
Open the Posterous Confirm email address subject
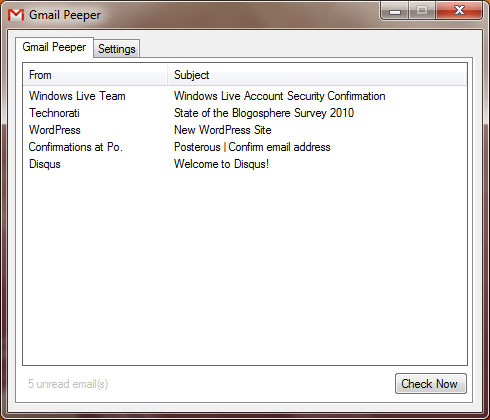[x=252, y=147]
